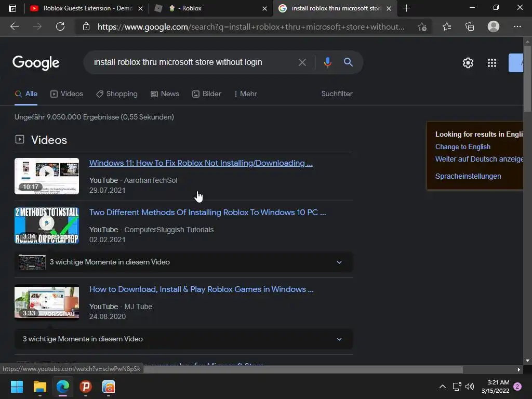532x399 pixels.
Task: Open the Google apps grid
Action: click(492, 63)
